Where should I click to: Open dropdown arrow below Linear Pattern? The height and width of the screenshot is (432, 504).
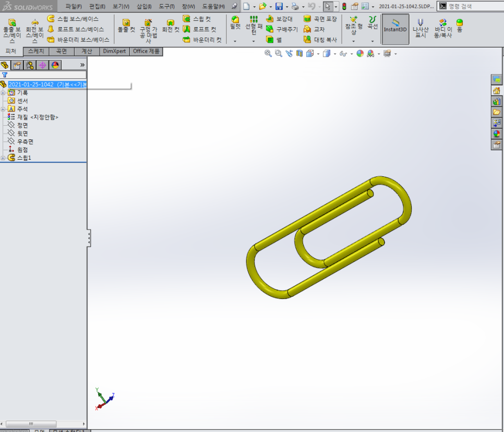254,41
